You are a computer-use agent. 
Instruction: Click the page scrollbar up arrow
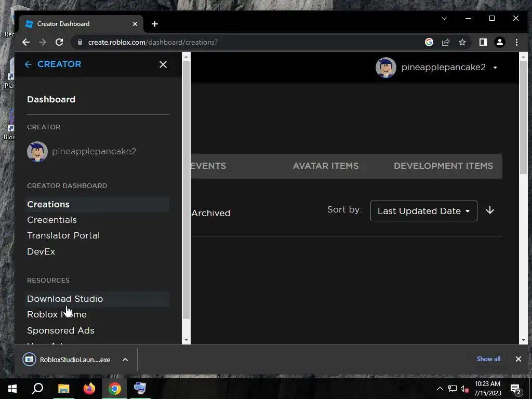click(x=523, y=57)
